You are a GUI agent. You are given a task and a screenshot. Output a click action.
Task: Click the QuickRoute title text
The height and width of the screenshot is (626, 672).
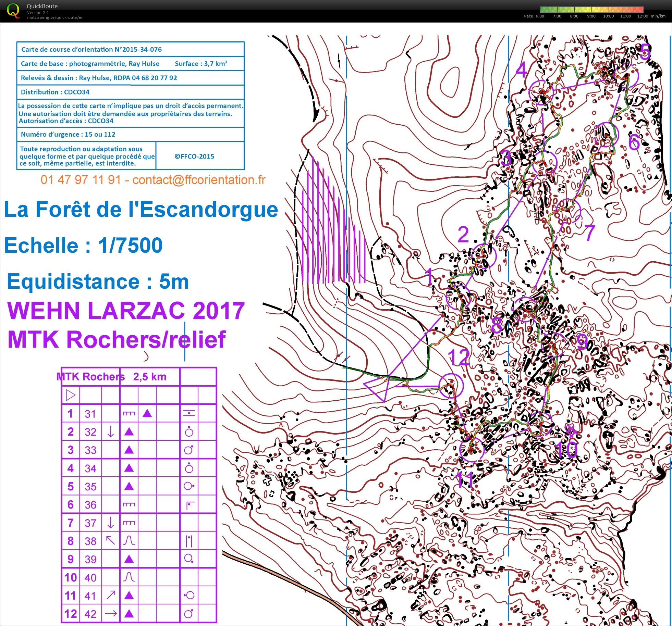click(x=42, y=6)
